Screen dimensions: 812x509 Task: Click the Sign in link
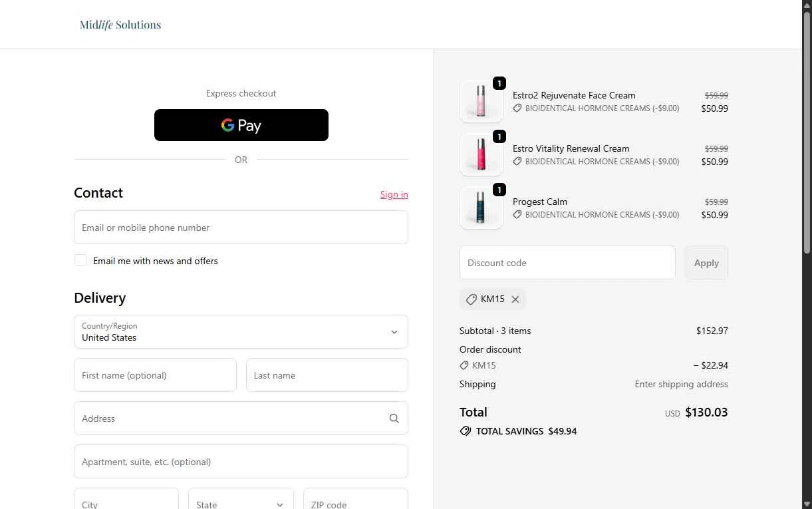pyautogui.click(x=394, y=194)
